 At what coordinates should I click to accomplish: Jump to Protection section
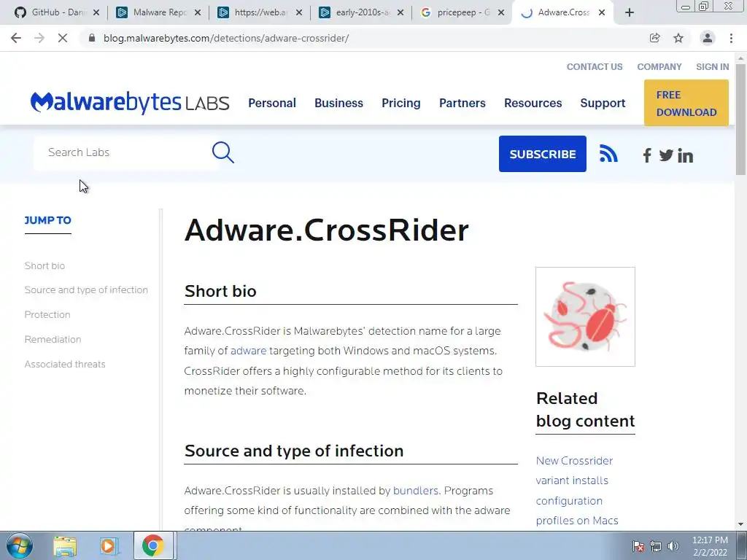tap(47, 314)
